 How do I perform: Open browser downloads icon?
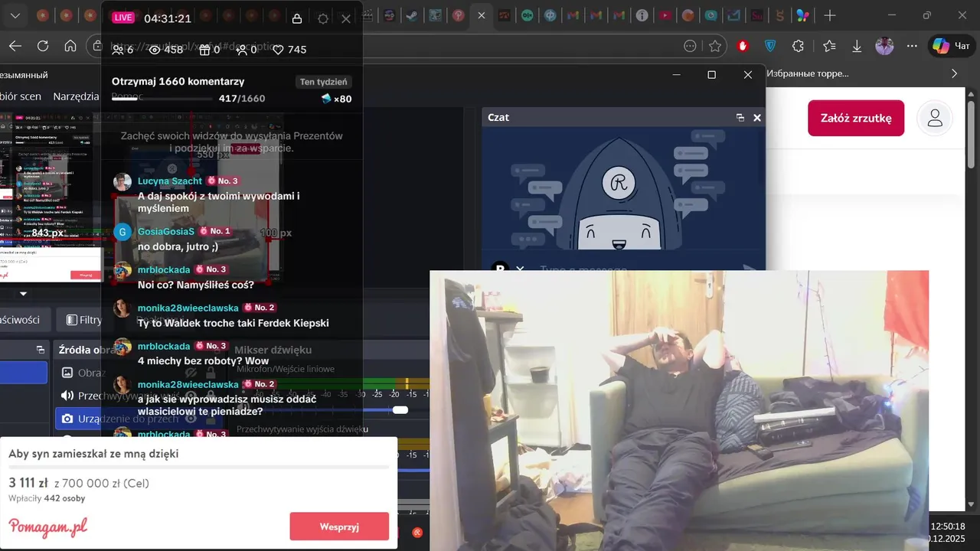tap(857, 46)
